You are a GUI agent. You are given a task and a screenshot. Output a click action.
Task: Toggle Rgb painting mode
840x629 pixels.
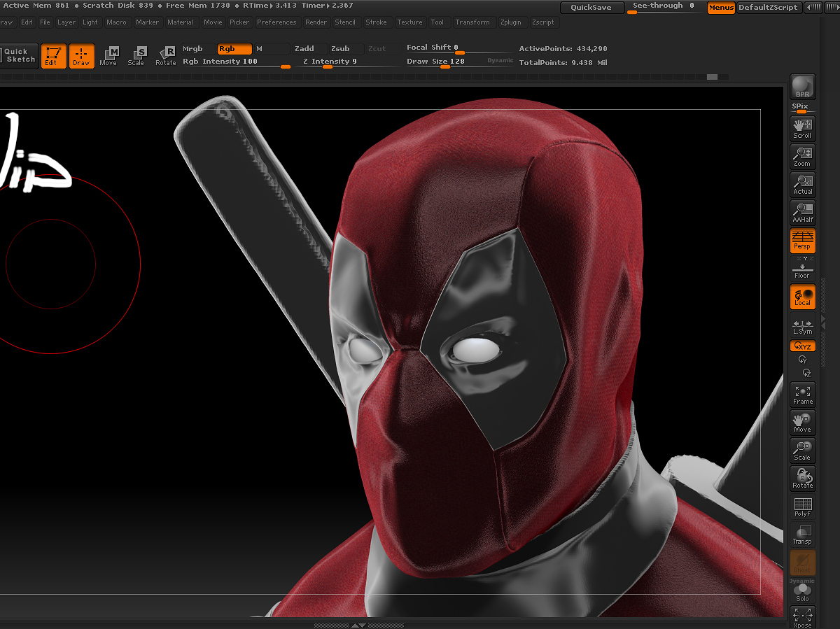pos(234,49)
